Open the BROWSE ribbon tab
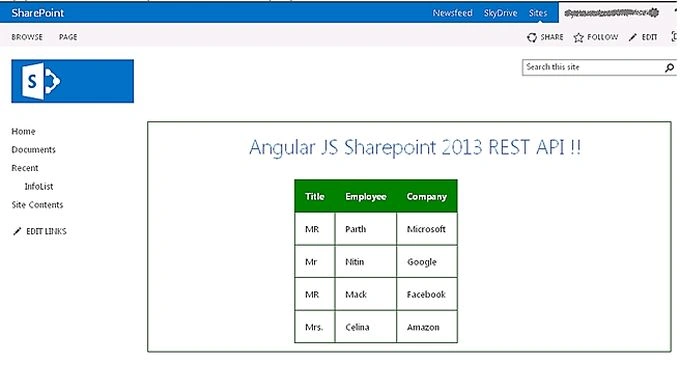The image size is (680, 365). point(27,37)
